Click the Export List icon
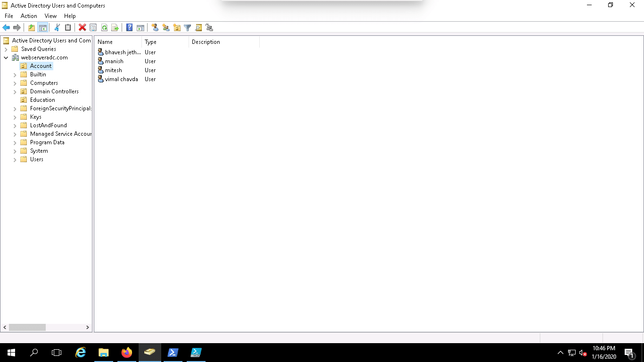Screen dimensions: 644x362 click(115, 28)
